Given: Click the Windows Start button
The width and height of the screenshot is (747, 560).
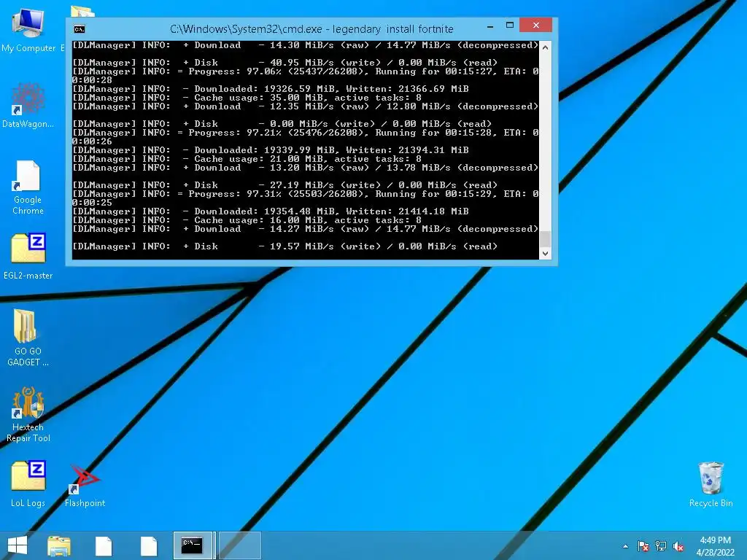Looking at the screenshot, I should click(x=18, y=545).
